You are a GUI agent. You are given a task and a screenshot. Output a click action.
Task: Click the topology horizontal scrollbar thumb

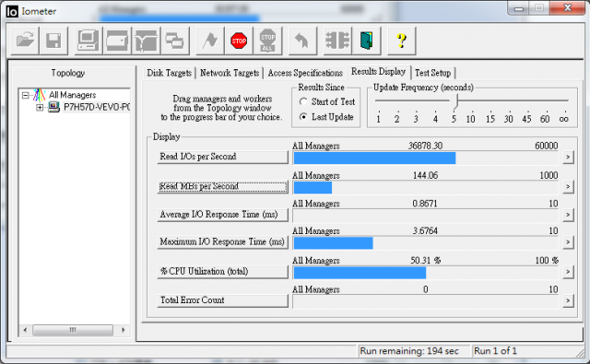coord(73,330)
